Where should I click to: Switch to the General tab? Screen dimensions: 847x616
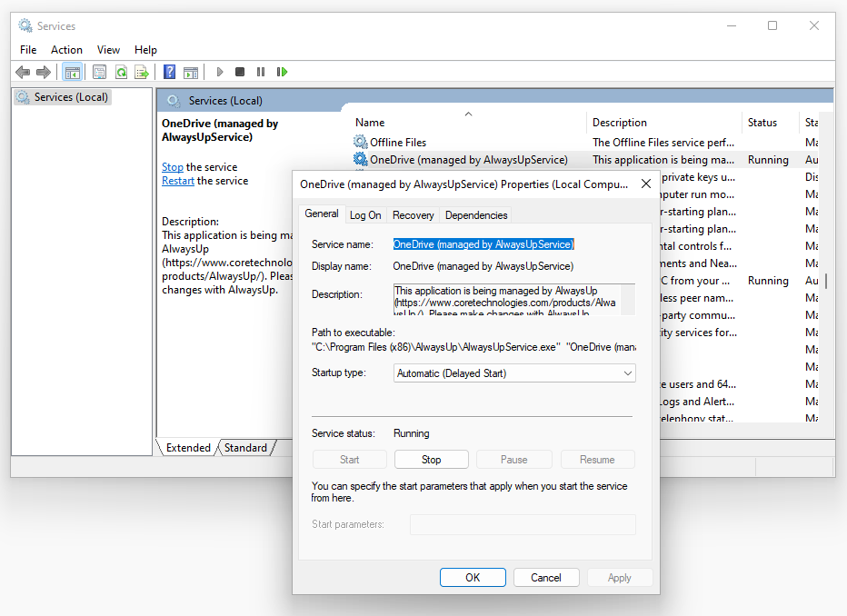[322, 214]
